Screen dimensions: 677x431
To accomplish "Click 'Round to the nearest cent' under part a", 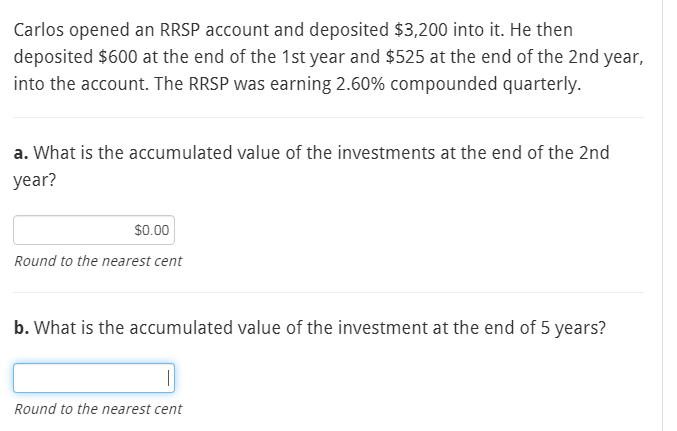I will 98,261.
